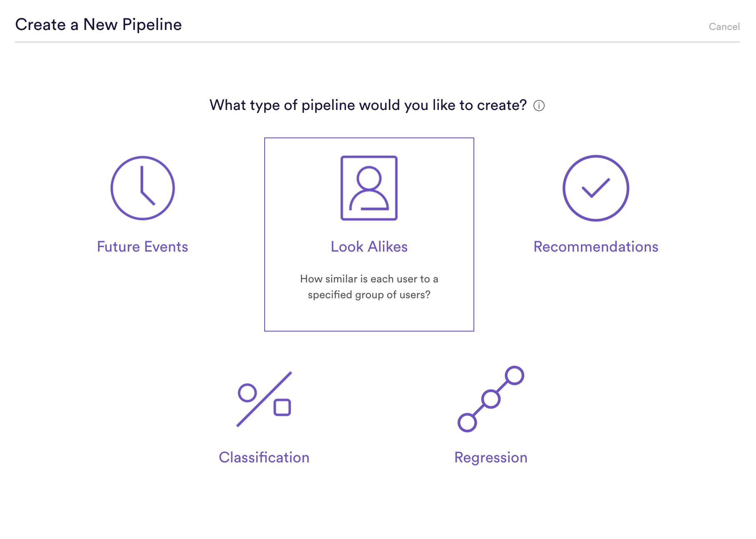Click the Recommendations text label
Screen dimensions: 756x539
596,247
